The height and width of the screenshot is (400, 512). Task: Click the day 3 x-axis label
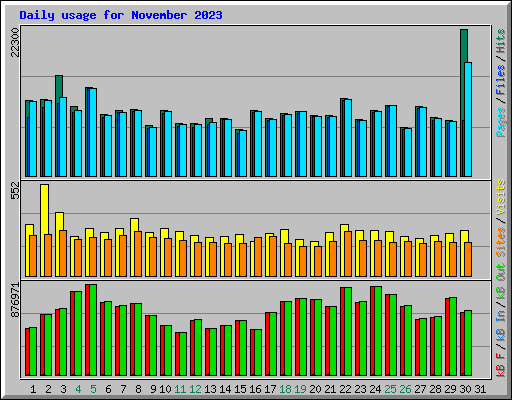(63, 389)
